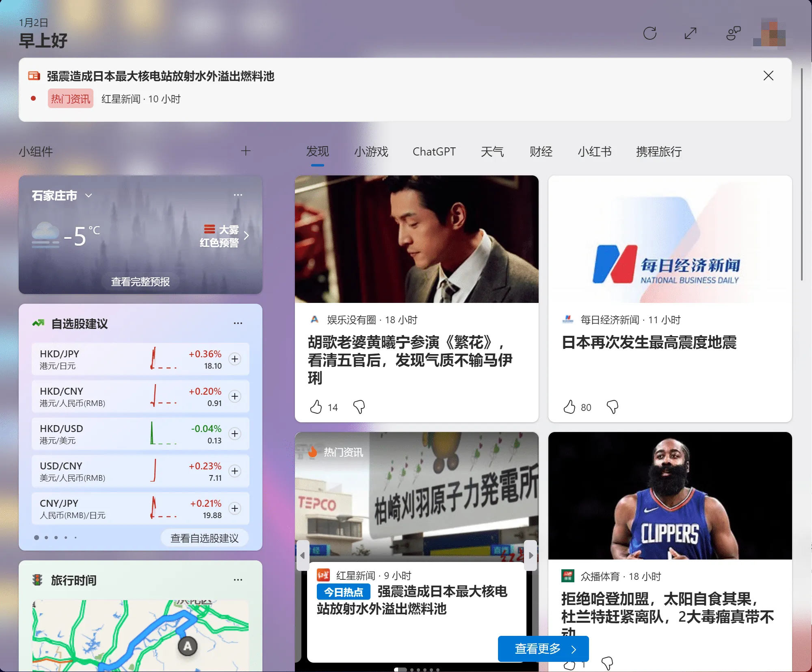
Task: Add a new widget with plus icon
Action: click(x=245, y=151)
